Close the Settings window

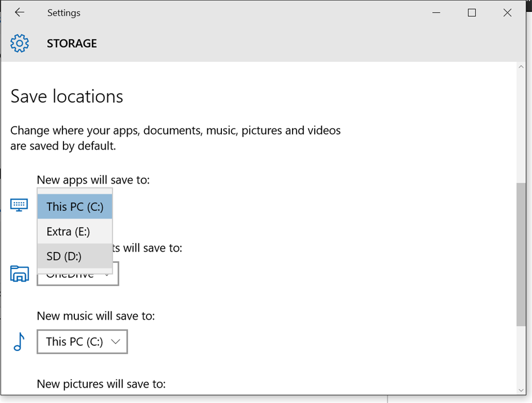[x=508, y=12]
